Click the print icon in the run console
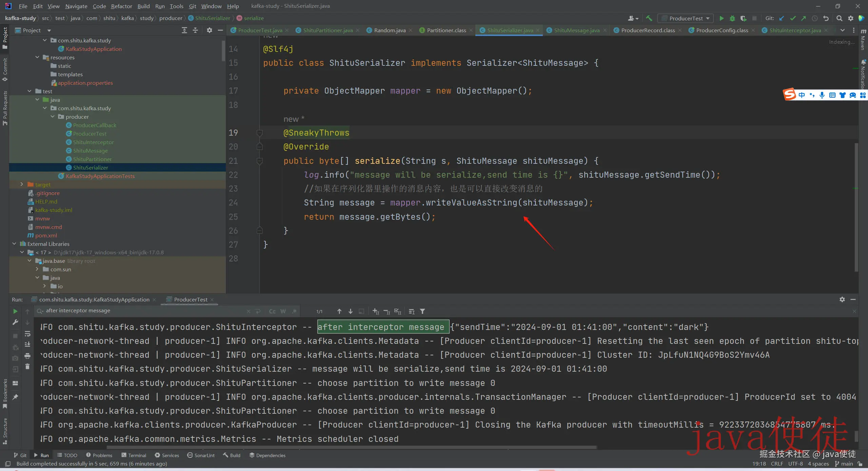The width and height of the screenshot is (868, 471). [27, 356]
